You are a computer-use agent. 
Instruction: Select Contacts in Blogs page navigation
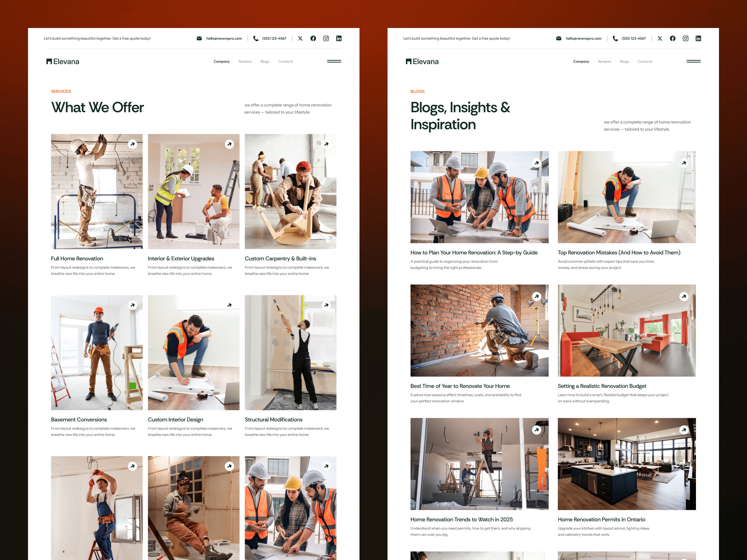coord(645,61)
